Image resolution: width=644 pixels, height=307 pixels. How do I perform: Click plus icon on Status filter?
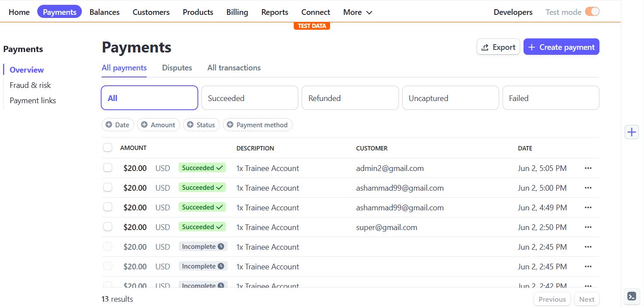pos(190,125)
